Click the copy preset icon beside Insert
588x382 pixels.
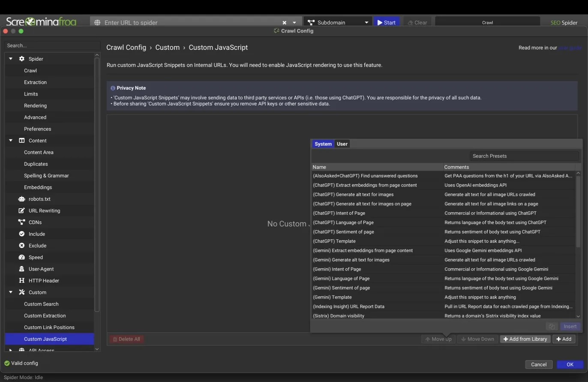[x=552, y=327]
